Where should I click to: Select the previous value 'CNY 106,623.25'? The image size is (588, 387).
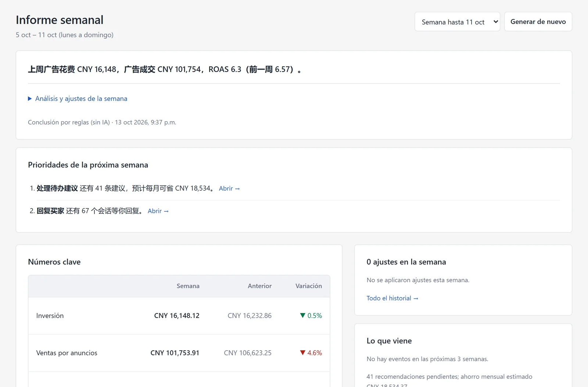[x=248, y=353]
